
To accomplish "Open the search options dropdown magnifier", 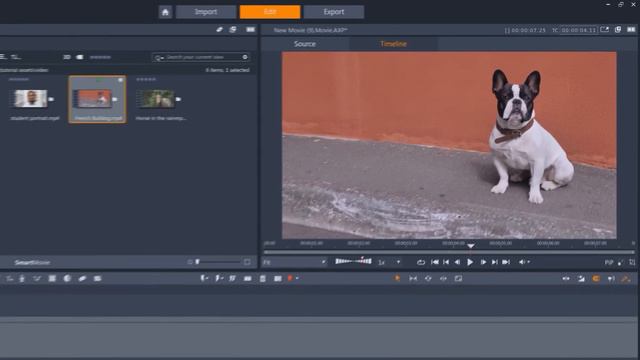I will [159, 58].
